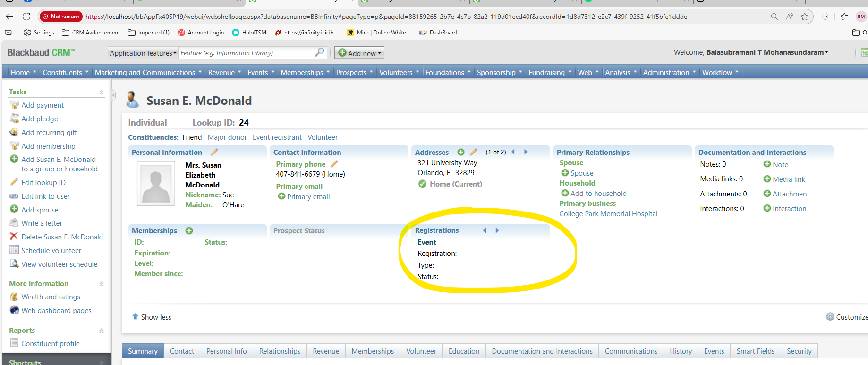The height and width of the screenshot is (365, 868).
Task: Click Edit lookup ID link
Action: tap(43, 183)
